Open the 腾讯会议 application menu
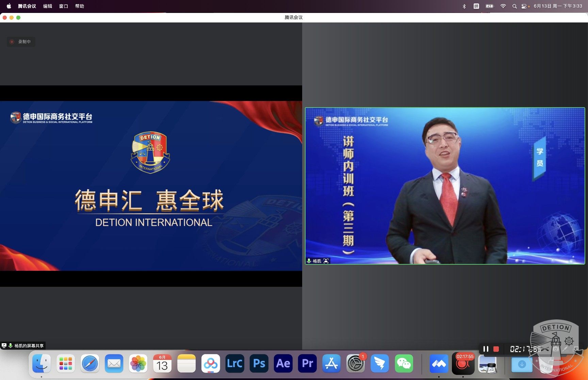This screenshot has height=380, width=588. [x=27, y=6]
